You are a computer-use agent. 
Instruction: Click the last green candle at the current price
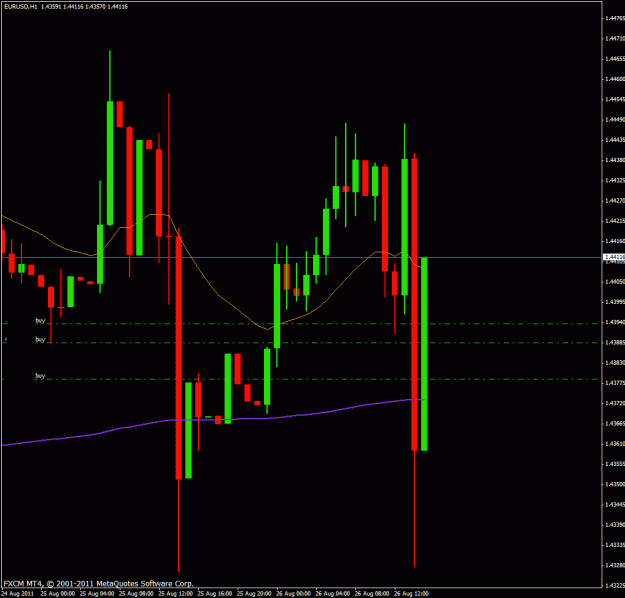coord(424,354)
